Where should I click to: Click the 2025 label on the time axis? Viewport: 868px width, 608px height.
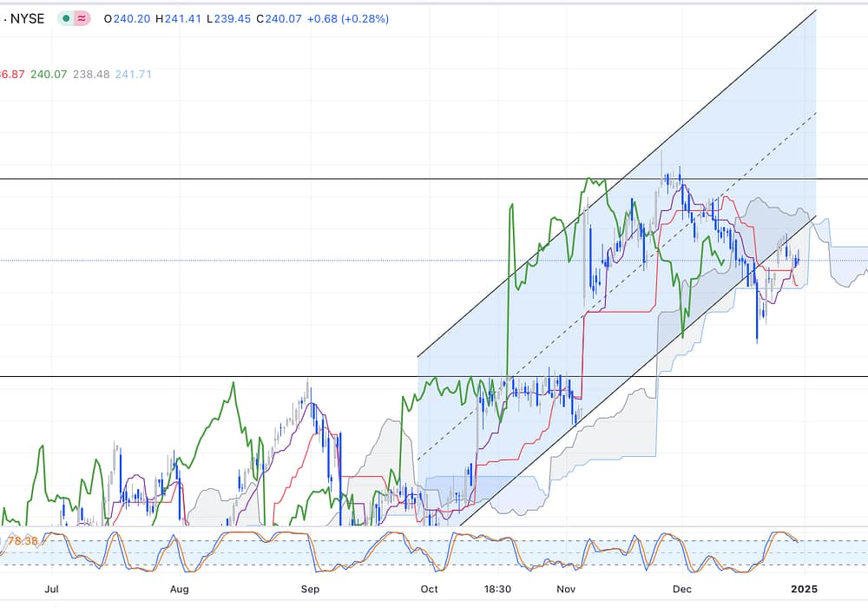tap(804, 589)
